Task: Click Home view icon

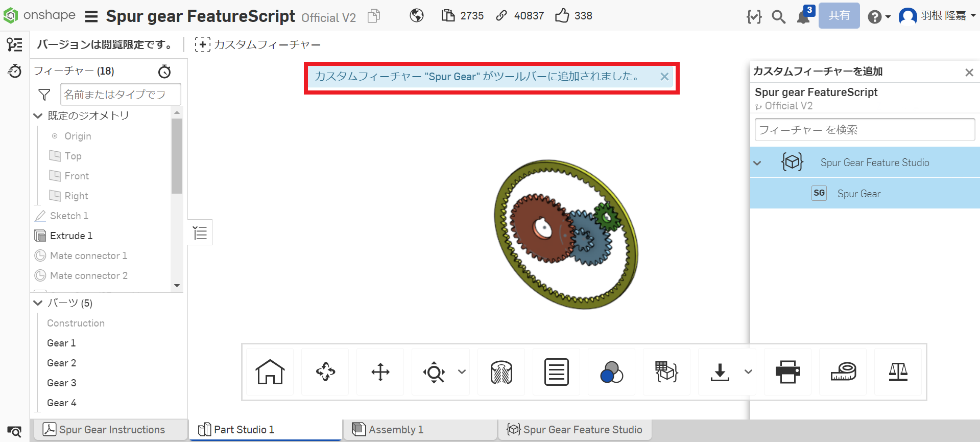Action: click(270, 372)
